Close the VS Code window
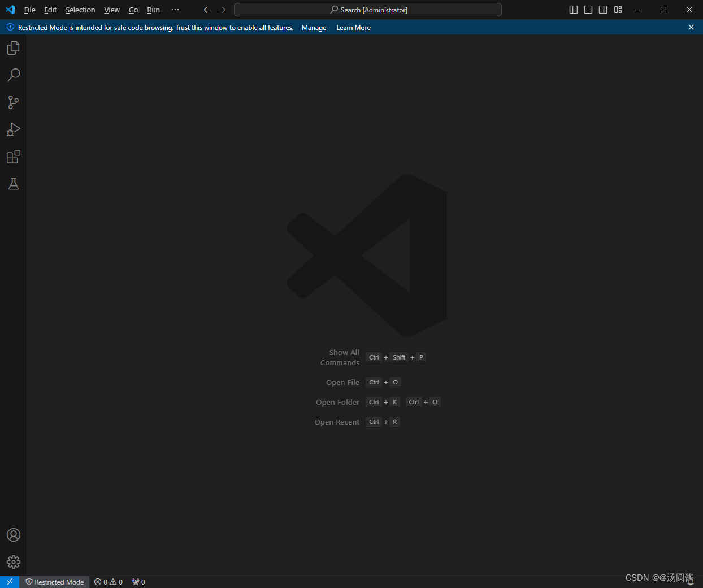The image size is (703, 588). click(x=689, y=10)
